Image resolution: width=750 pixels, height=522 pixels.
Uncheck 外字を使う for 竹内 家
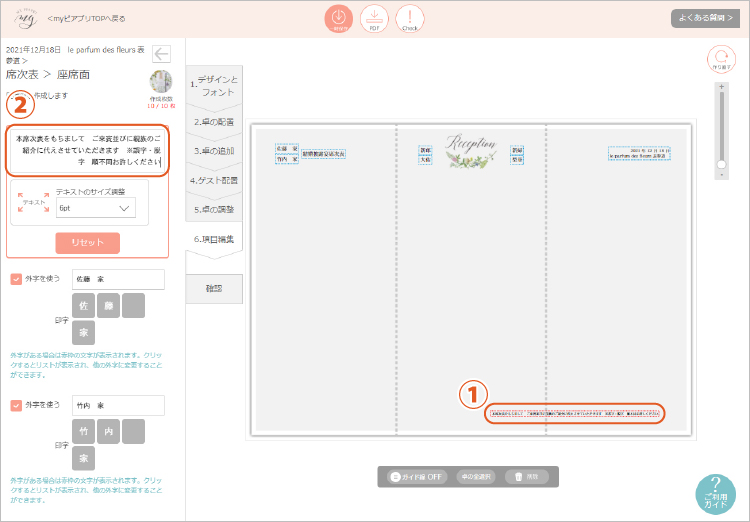16,405
